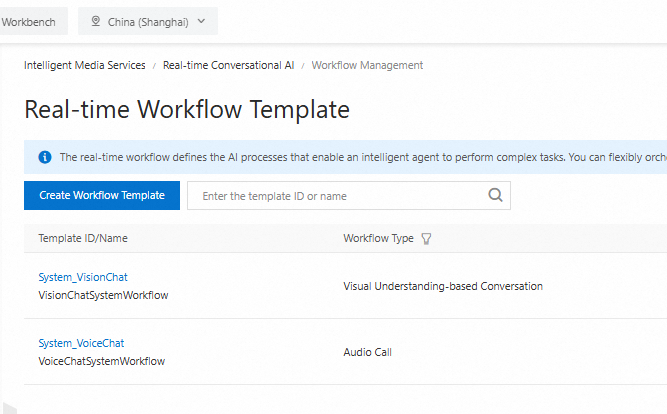Open the System_VoiceChat template link
Viewport: 667px width, 414px height.
(x=81, y=343)
